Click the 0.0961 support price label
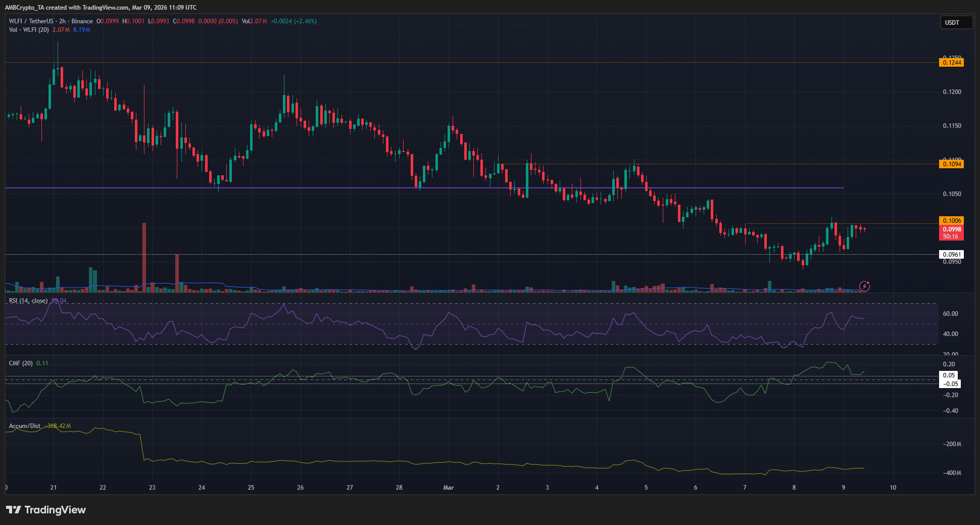980x525 pixels. (x=952, y=254)
